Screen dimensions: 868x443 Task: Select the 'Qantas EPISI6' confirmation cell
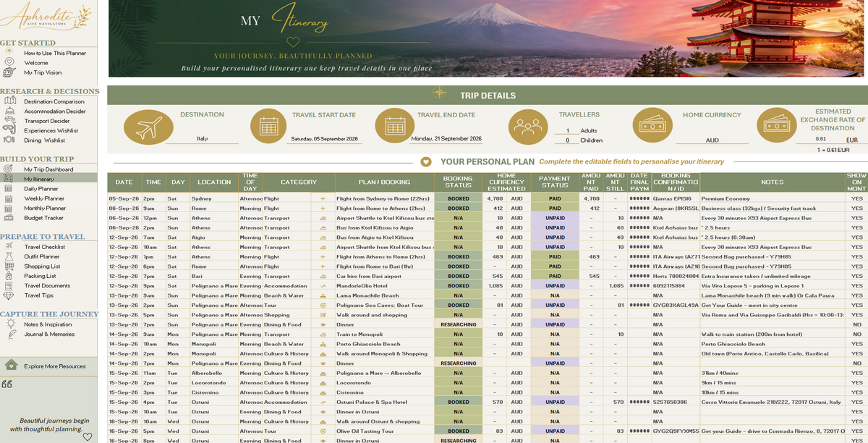pos(676,198)
